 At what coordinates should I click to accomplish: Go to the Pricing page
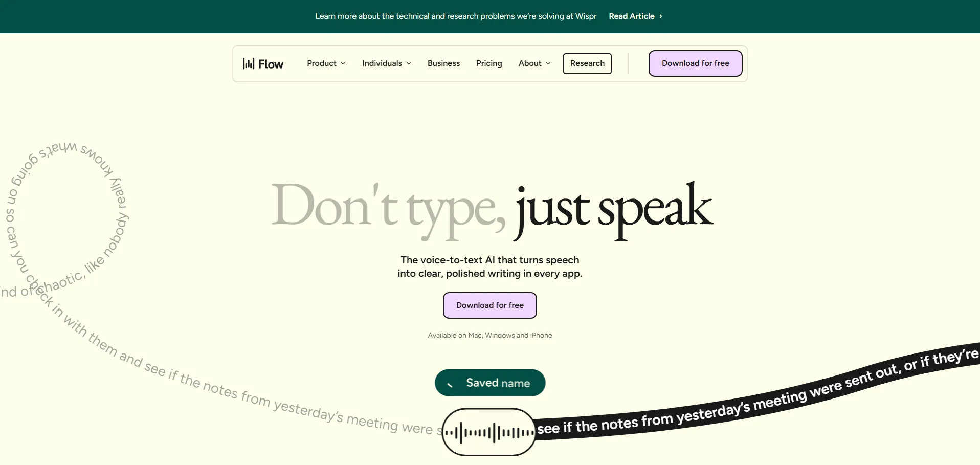[x=489, y=63]
